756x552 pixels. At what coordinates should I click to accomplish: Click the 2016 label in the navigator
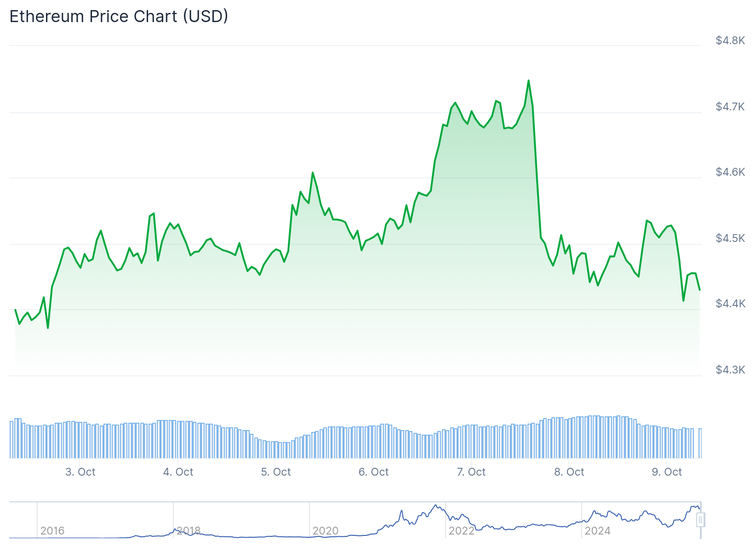point(52,531)
